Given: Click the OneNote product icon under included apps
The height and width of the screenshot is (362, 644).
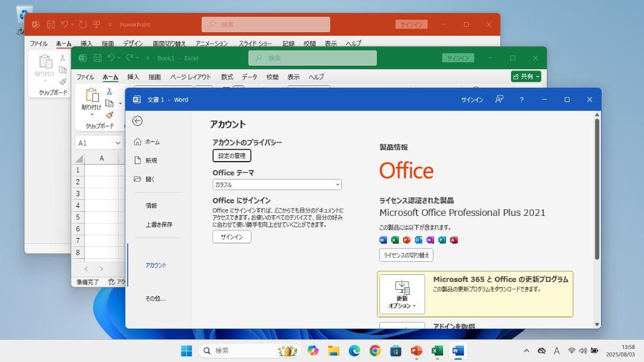Looking at the screenshot, I should [430, 240].
